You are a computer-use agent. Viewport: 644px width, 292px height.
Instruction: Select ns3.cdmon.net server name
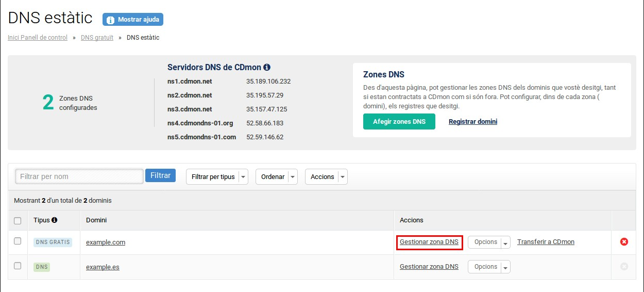pyautogui.click(x=190, y=109)
